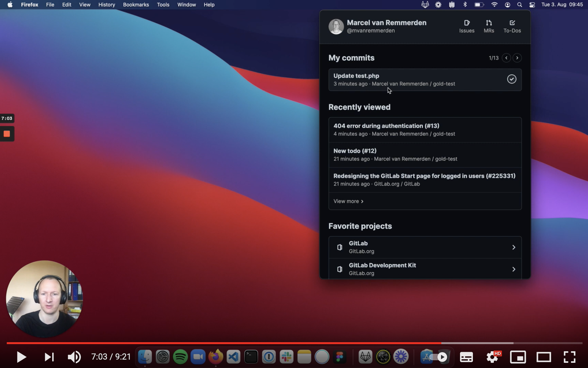
Task: Toggle the video autoplay switch
Action: [x=438, y=357]
